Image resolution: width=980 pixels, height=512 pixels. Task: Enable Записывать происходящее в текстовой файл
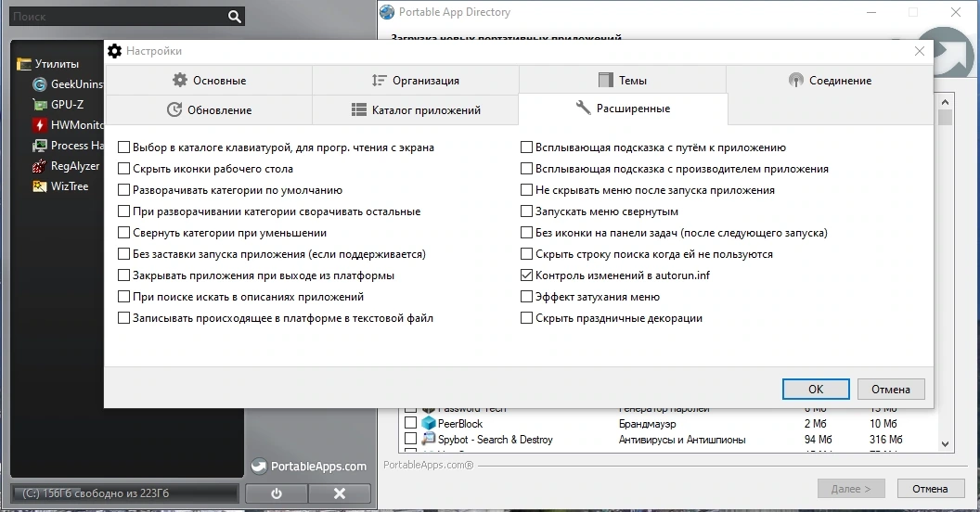(123, 318)
